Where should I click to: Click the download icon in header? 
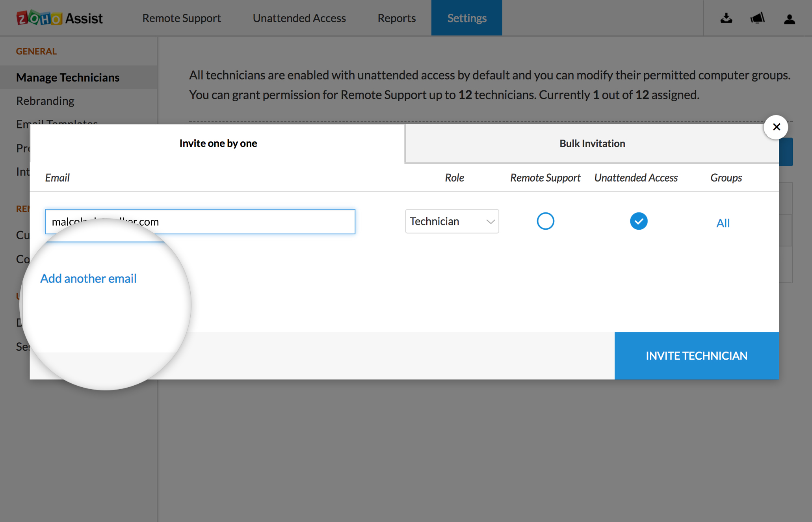(x=726, y=18)
